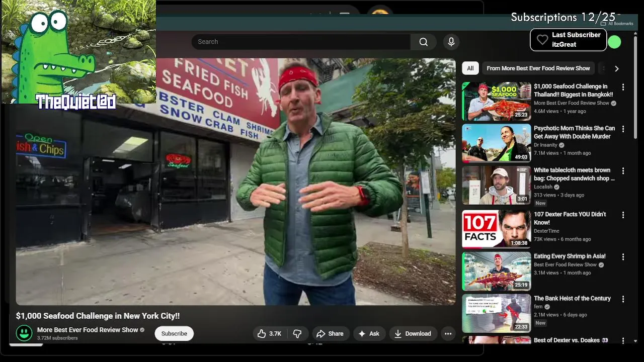The width and height of the screenshot is (644, 362).
Task: Open options for Eating Every Shrimp video
Action: pyautogui.click(x=623, y=256)
